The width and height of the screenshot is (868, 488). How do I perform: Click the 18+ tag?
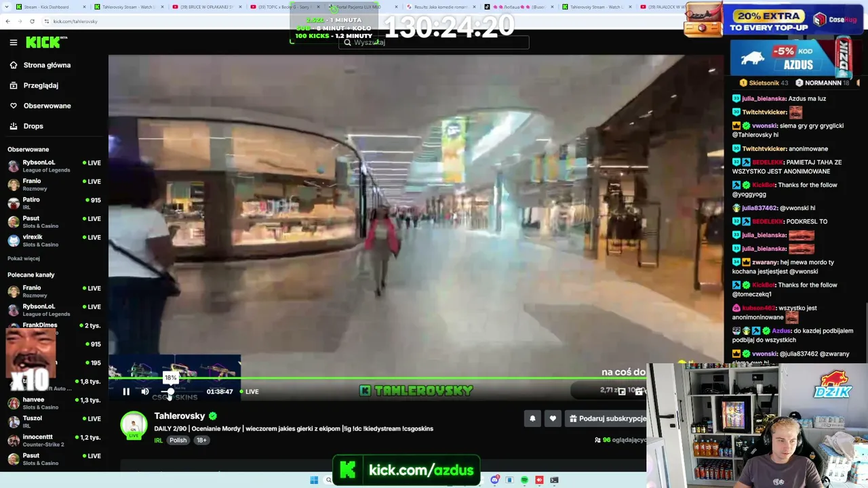201,441
